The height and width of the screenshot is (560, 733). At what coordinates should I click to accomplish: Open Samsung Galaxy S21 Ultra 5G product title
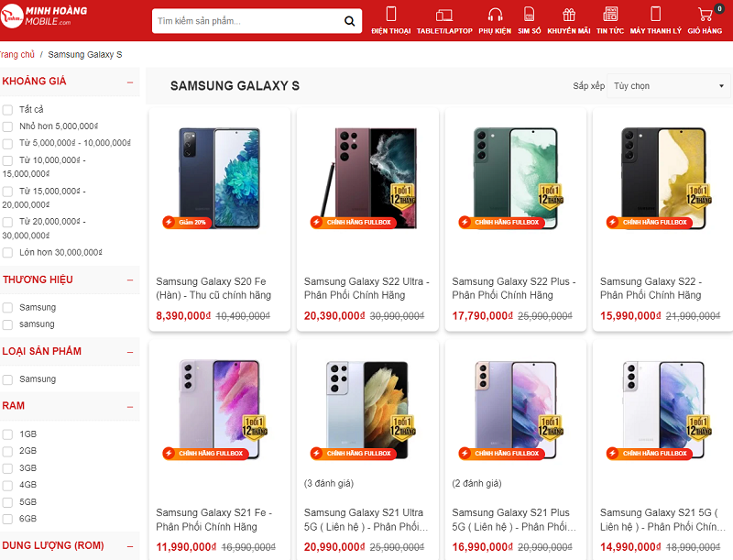click(366, 520)
